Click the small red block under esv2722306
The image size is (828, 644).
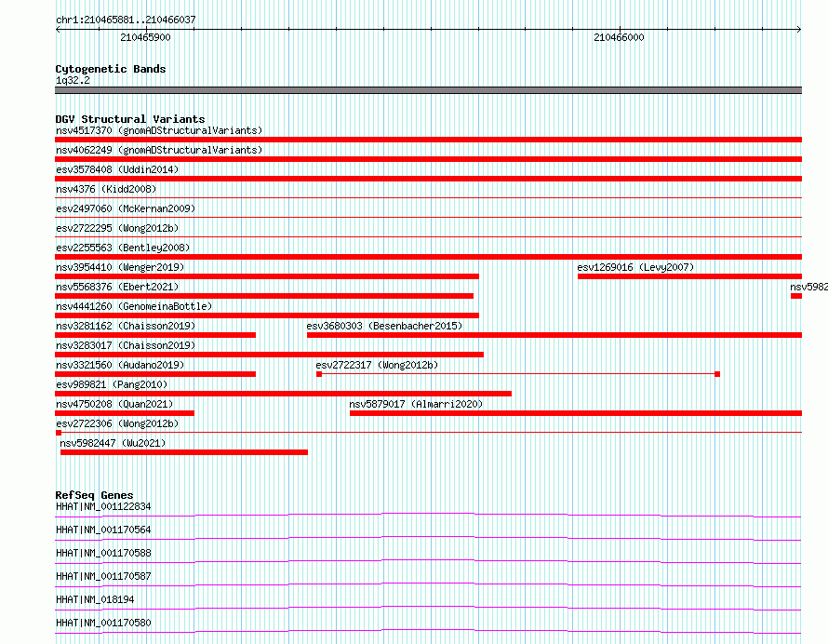(59, 433)
